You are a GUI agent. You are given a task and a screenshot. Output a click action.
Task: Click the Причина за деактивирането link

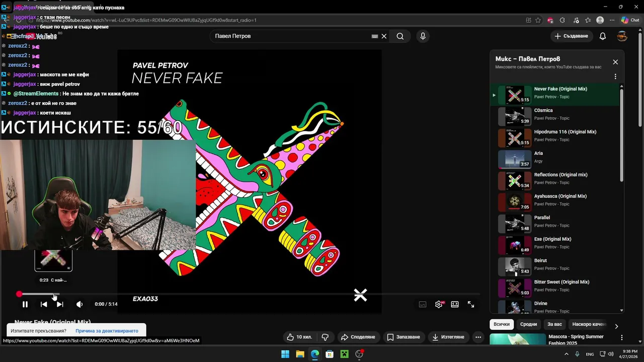[107, 331]
